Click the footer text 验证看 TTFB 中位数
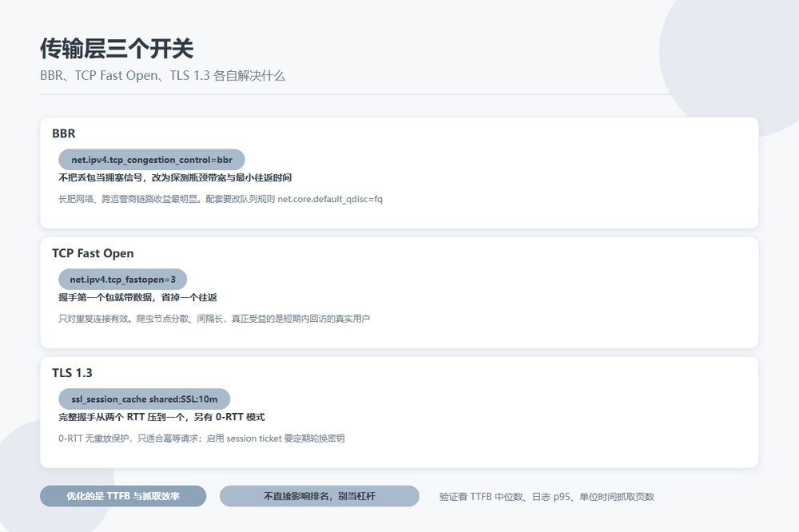Screen dimensions: 799x532 click(x=547, y=497)
